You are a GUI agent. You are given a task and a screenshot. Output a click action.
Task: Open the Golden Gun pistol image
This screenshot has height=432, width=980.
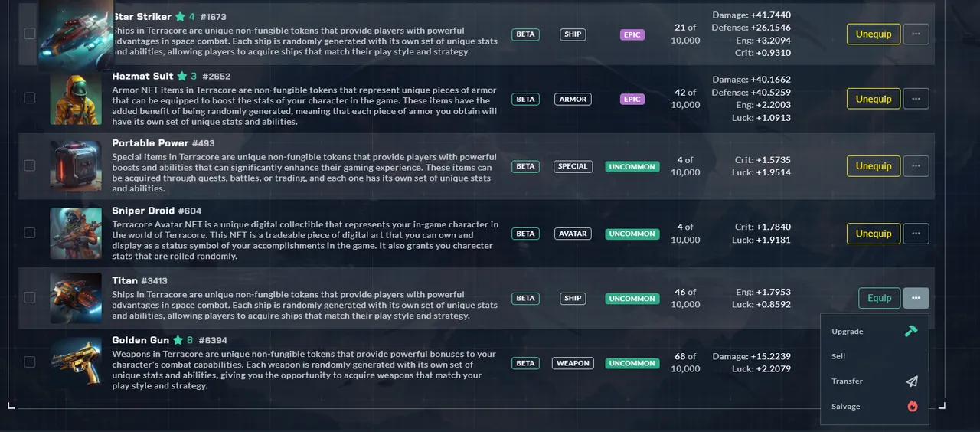[76, 362]
